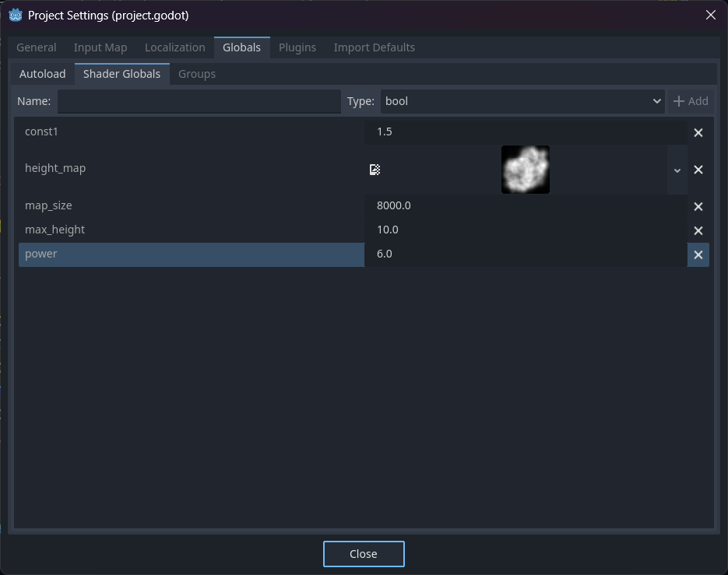Open the Autoload sub-tab

(43, 74)
